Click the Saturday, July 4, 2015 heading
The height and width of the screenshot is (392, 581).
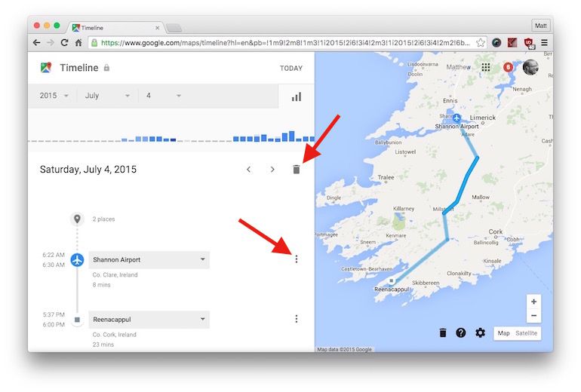88,170
